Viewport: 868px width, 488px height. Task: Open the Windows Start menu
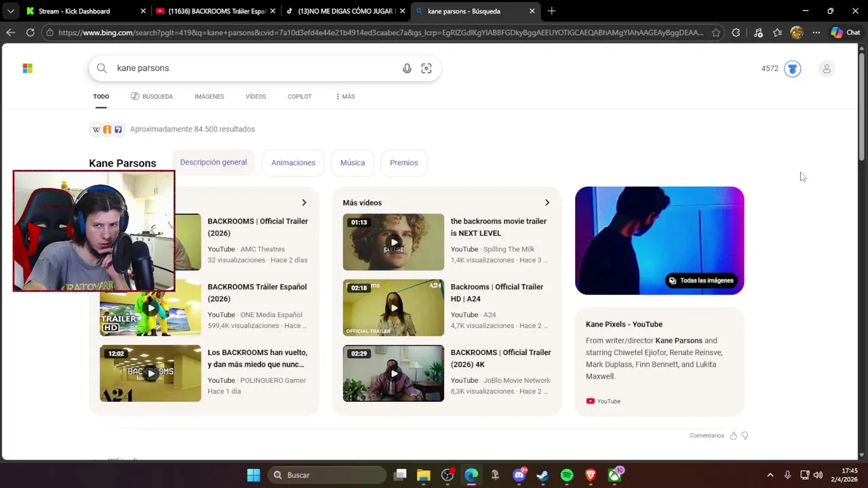[254, 475]
